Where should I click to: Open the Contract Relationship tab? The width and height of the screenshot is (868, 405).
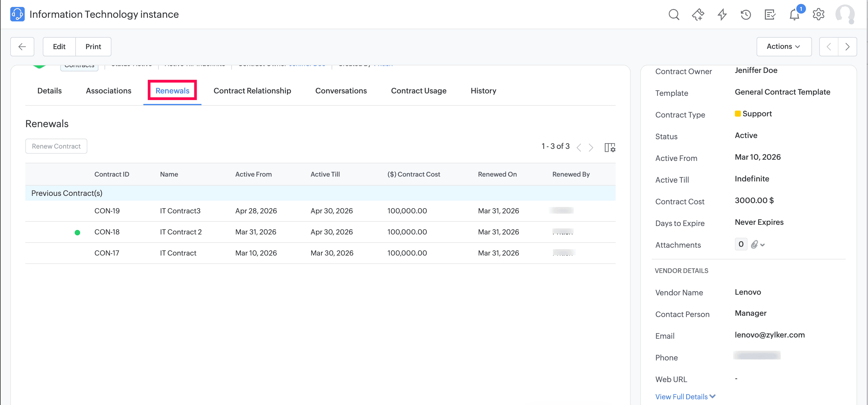coord(252,91)
